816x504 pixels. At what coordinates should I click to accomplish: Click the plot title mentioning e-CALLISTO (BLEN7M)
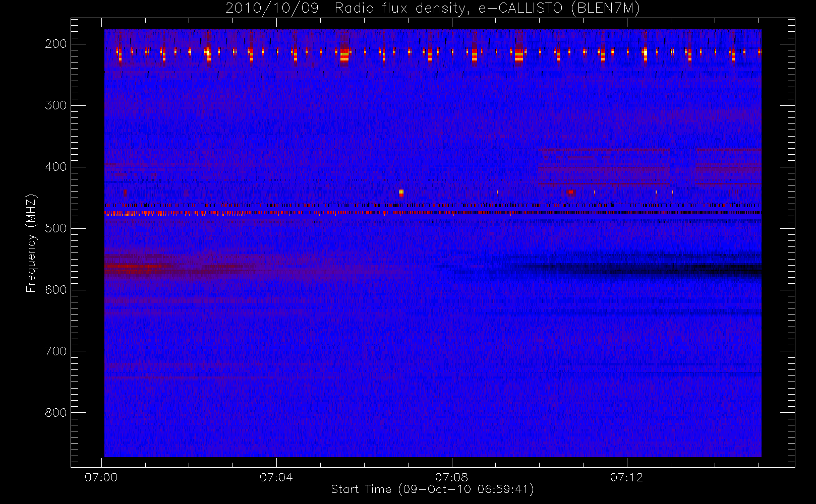tap(433, 8)
